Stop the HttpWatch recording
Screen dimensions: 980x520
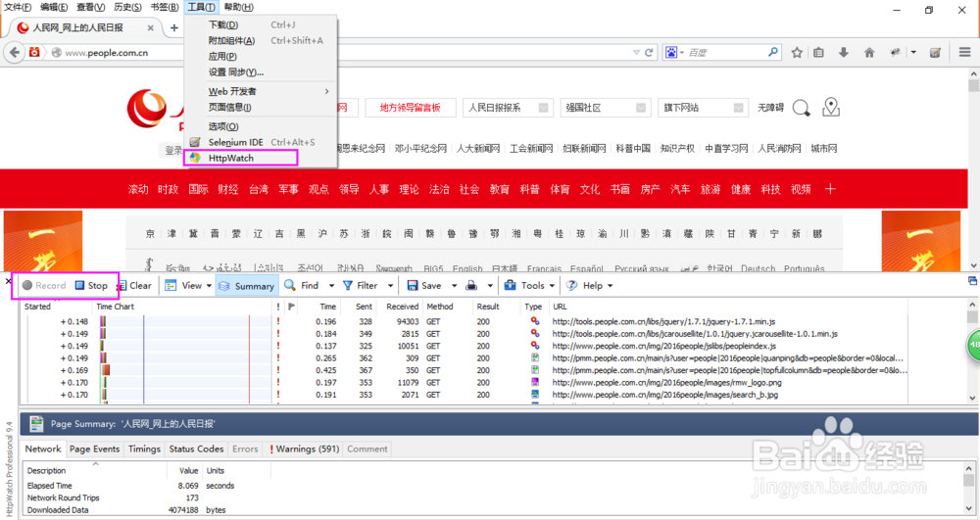(x=91, y=285)
